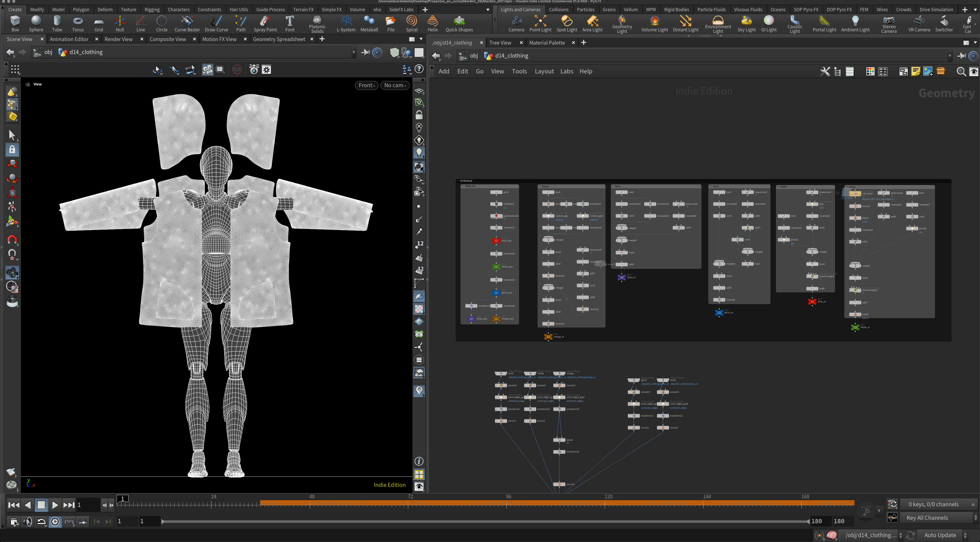Add a Point Light from shelf
The image size is (980, 542).
[540, 23]
